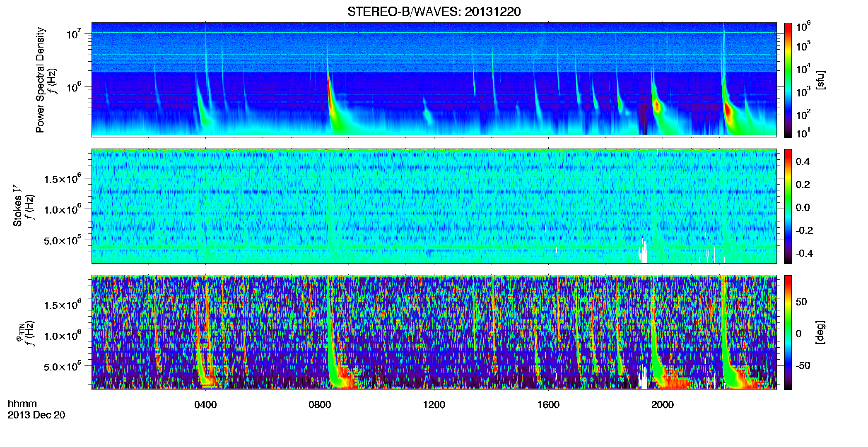Click the 50 label on degrees colorbar

pyautogui.click(x=801, y=302)
